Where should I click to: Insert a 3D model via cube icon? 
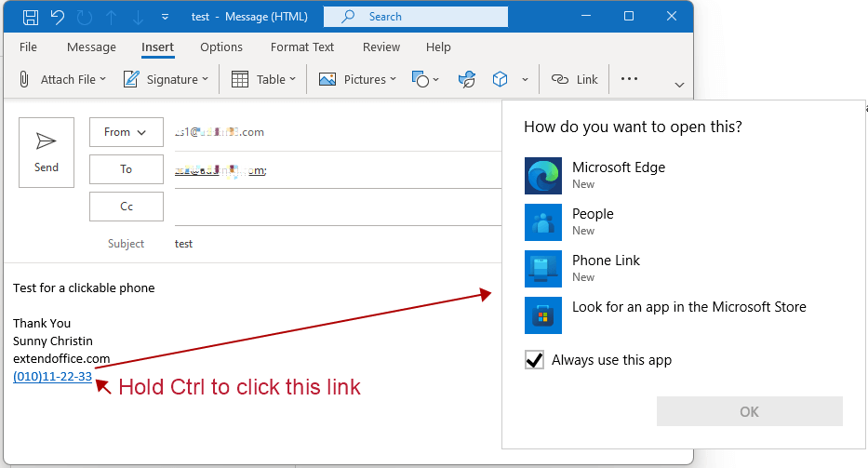[x=501, y=80]
